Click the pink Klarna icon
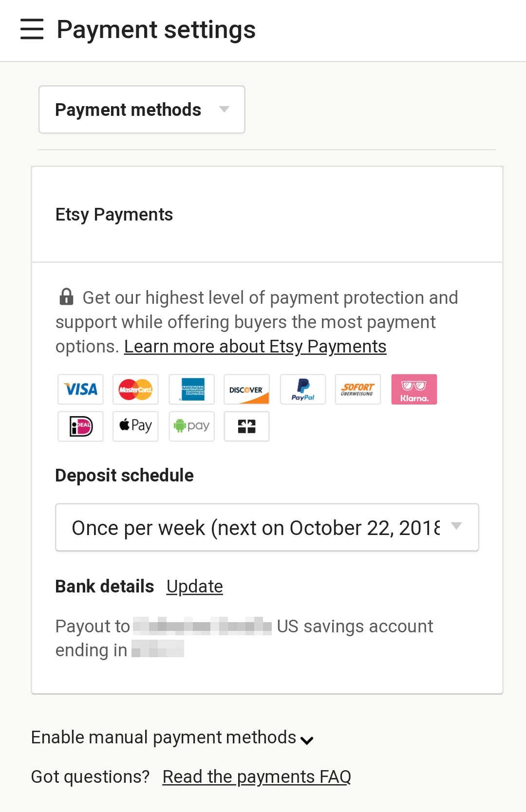 point(414,389)
